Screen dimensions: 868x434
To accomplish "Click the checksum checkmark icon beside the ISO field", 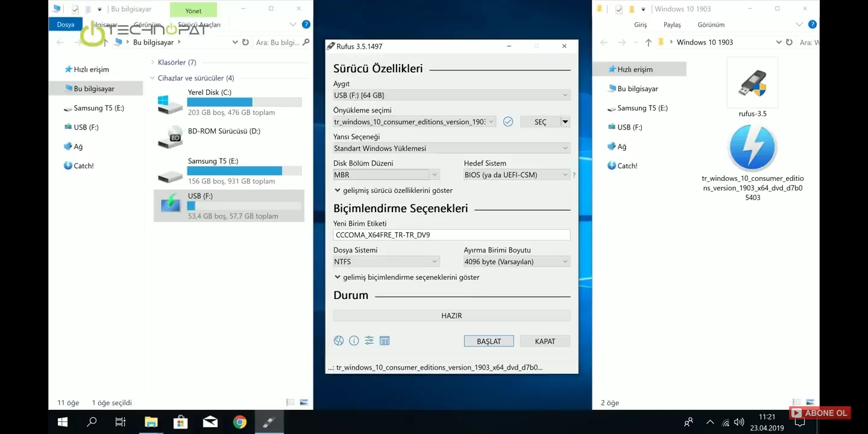I will coord(508,122).
